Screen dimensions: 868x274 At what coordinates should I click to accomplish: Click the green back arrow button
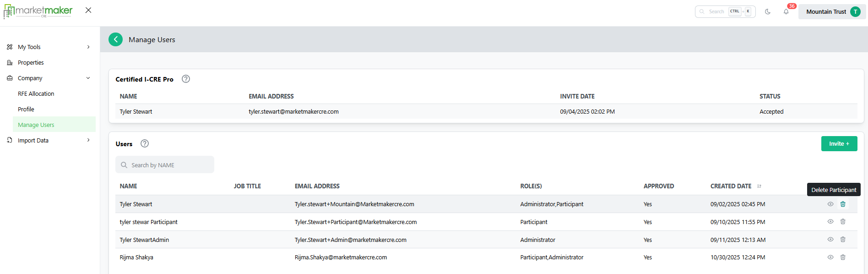[x=115, y=39]
